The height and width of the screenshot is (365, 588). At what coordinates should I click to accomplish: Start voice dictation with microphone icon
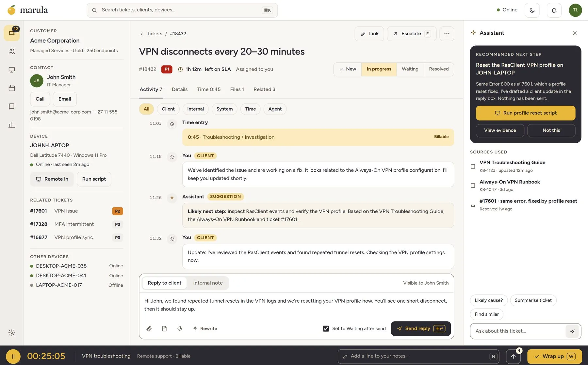click(180, 328)
